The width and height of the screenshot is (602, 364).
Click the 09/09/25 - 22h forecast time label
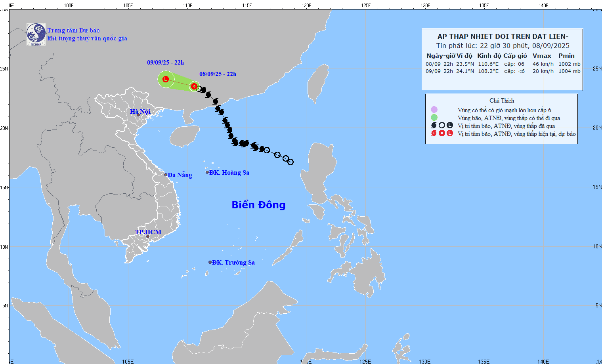(165, 63)
